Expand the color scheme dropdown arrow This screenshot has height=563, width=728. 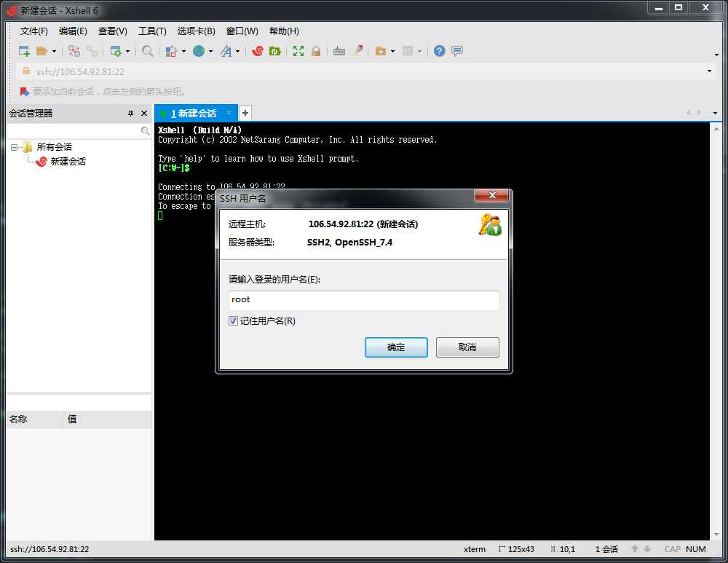[x=184, y=51]
